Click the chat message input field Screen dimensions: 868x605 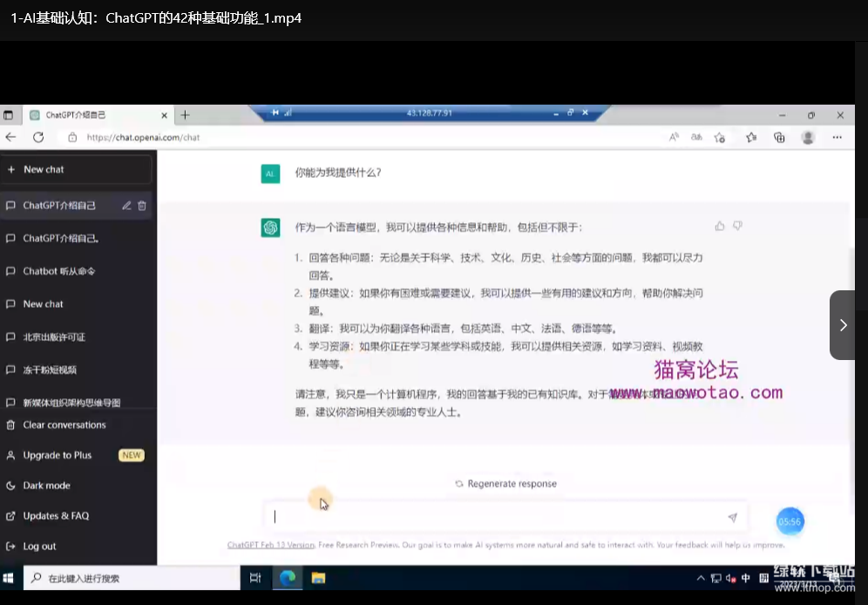pos(497,517)
